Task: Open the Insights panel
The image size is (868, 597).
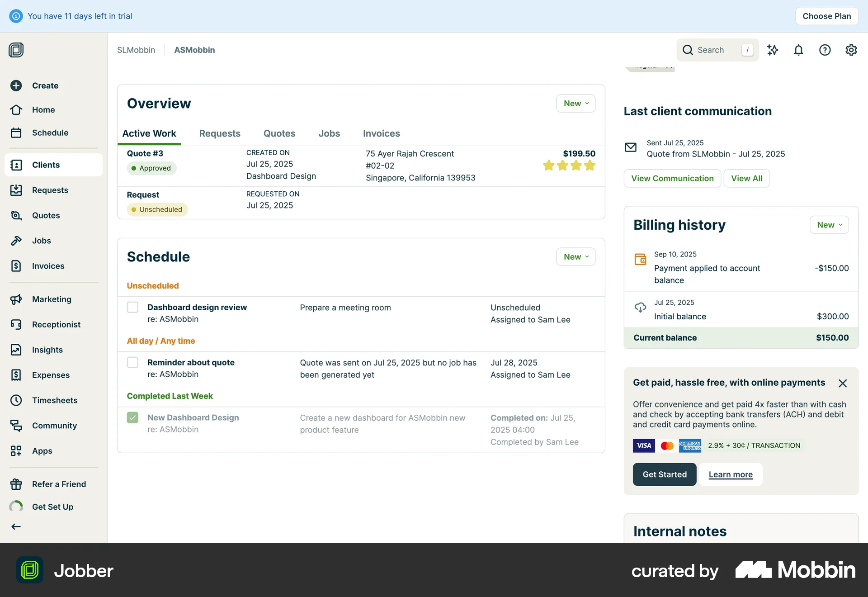Action: click(x=47, y=350)
